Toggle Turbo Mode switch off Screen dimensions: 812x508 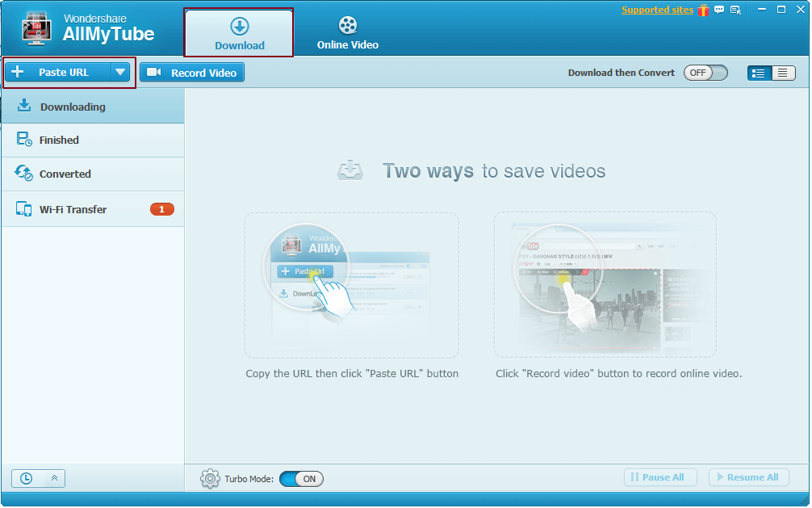tap(301, 478)
